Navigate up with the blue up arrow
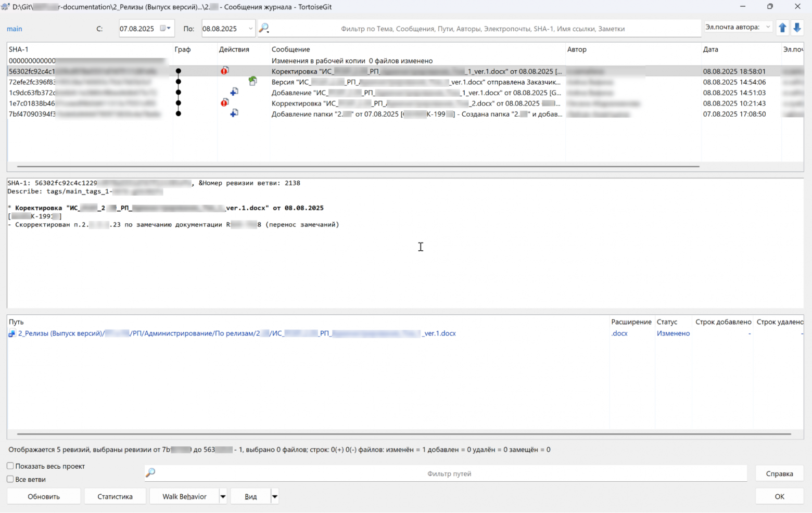The width and height of the screenshot is (812, 513). (x=783, y=28)
